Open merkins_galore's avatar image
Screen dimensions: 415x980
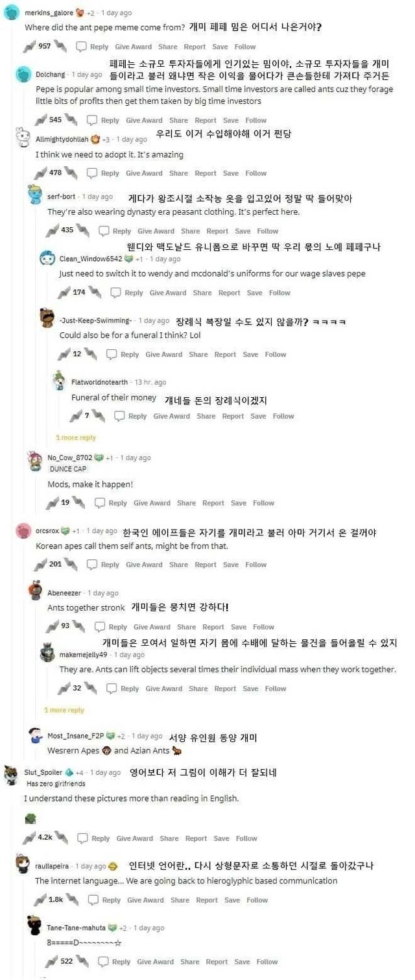[x=11, y=12]
